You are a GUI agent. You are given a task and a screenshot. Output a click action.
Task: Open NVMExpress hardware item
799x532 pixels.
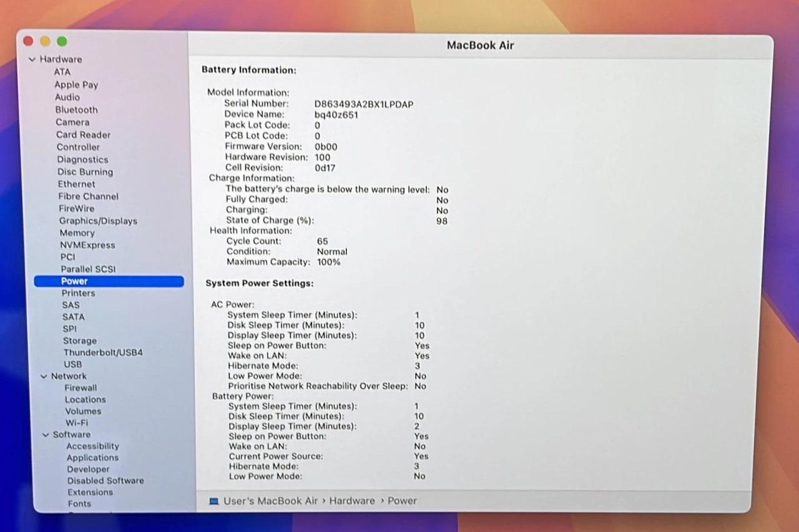pos(87,245)
